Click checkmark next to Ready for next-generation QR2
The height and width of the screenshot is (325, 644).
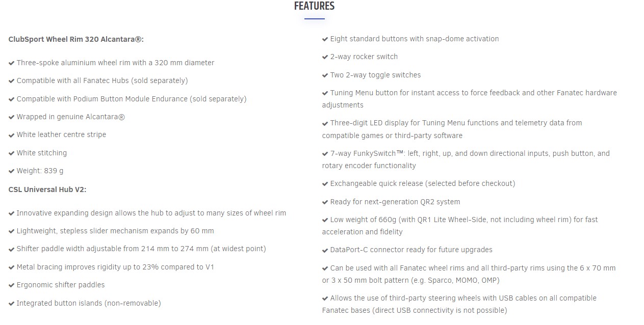point(325,202)
